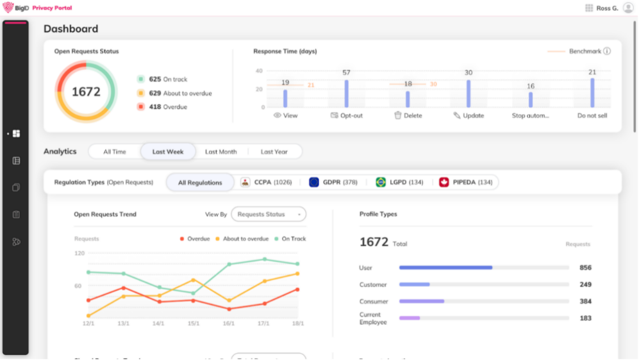Open the Requests Status dropdown
The image size is (639, 364).
[x=269, y=215]
